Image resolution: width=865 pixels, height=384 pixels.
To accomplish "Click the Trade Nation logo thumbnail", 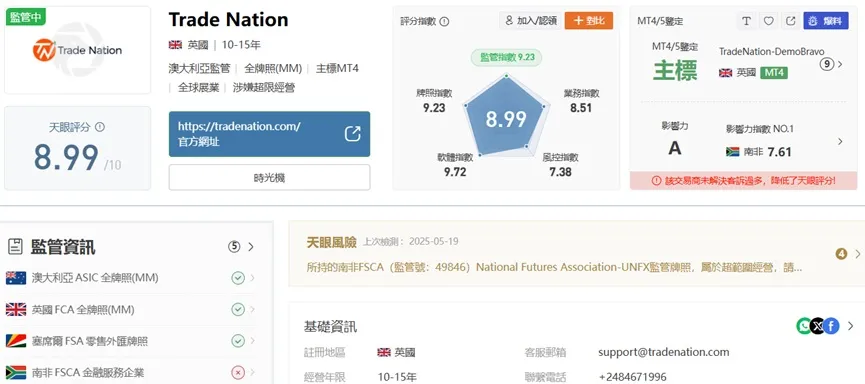I will point(77,50).
